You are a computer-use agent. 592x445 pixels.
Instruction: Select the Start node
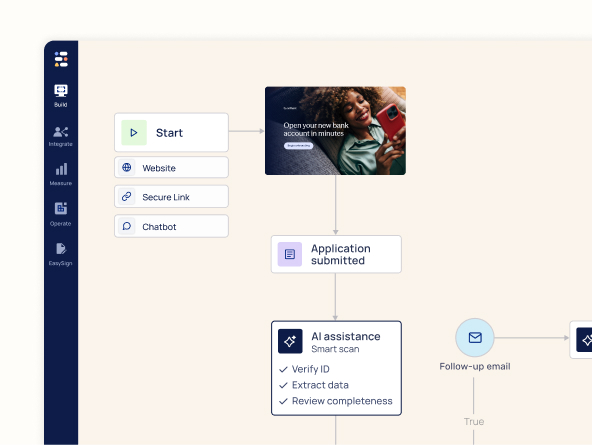(171, 132)
